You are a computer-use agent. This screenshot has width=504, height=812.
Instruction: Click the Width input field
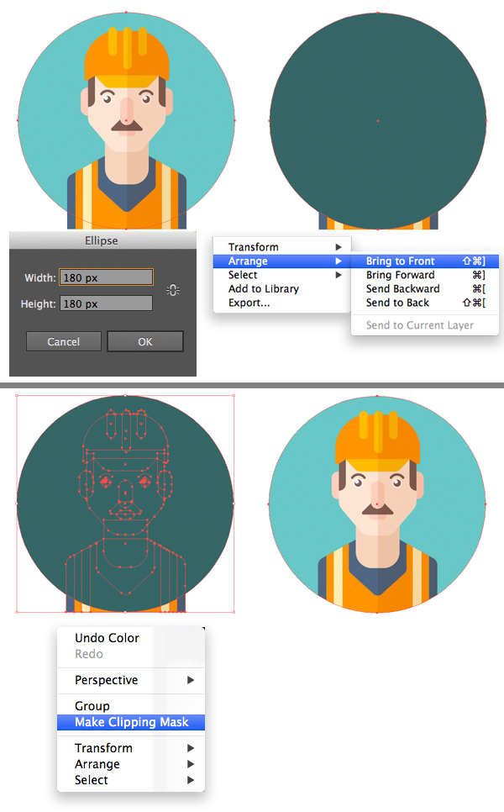pos(106,277)
